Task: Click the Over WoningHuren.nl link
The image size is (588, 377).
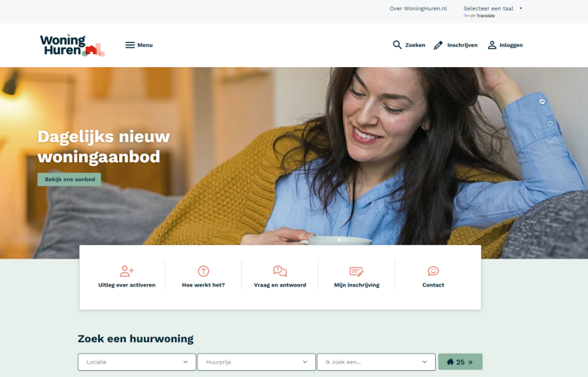Action: 418,8
